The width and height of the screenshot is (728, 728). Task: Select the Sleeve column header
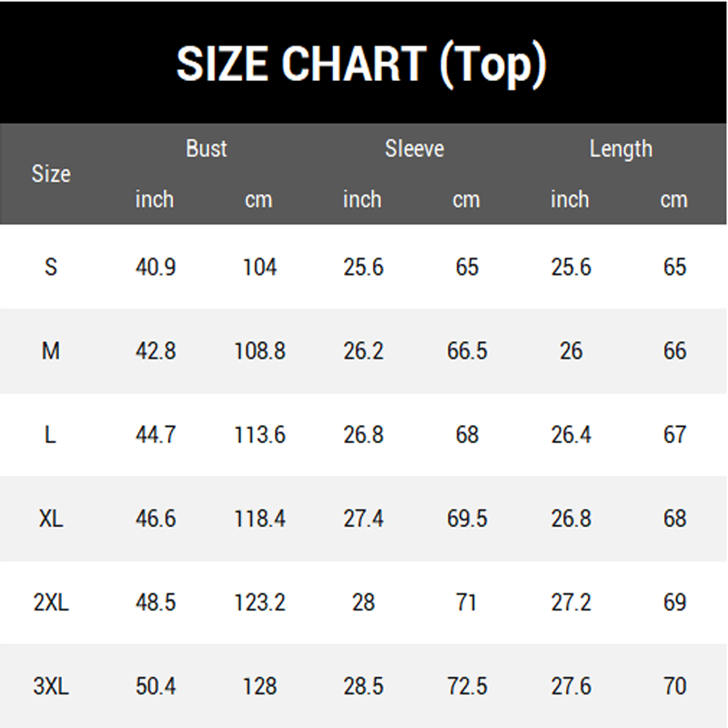coord(414,148)
